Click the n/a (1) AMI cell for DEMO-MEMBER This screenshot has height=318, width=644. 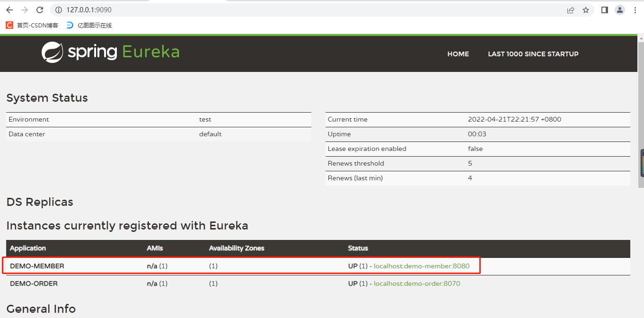(x=157, y=266)
